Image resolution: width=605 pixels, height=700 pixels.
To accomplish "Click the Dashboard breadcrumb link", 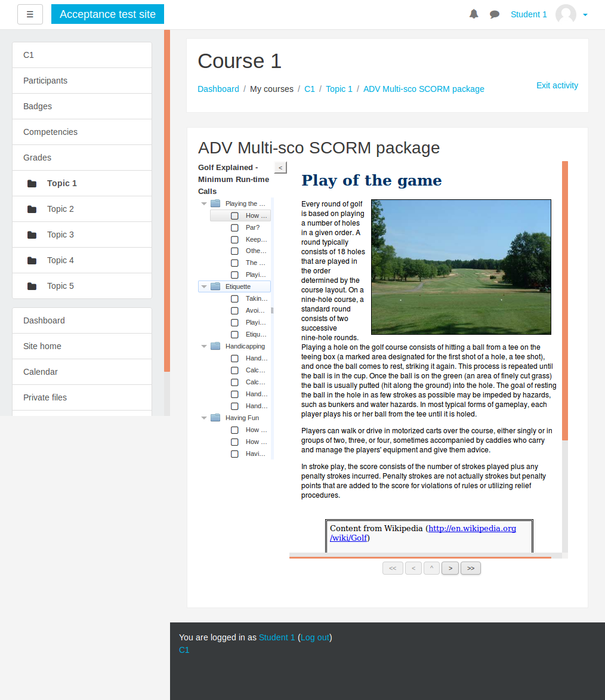I will click(x=218, y=89).
